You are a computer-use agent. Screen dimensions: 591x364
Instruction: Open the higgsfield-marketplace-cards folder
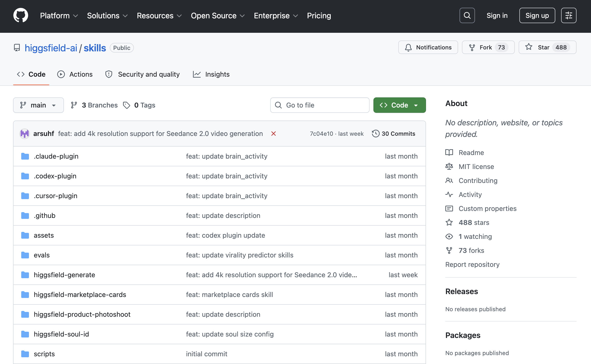pyautogui.click(x=80, y=295)
